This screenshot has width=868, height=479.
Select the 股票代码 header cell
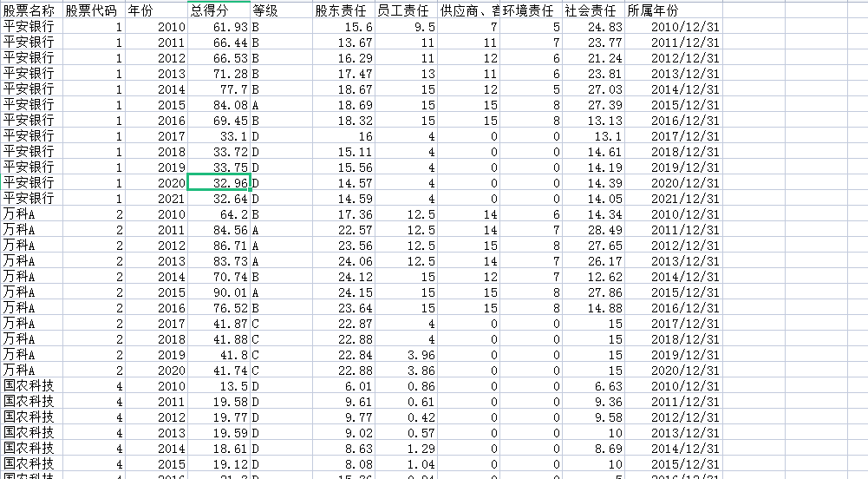(x=94, y=10)
